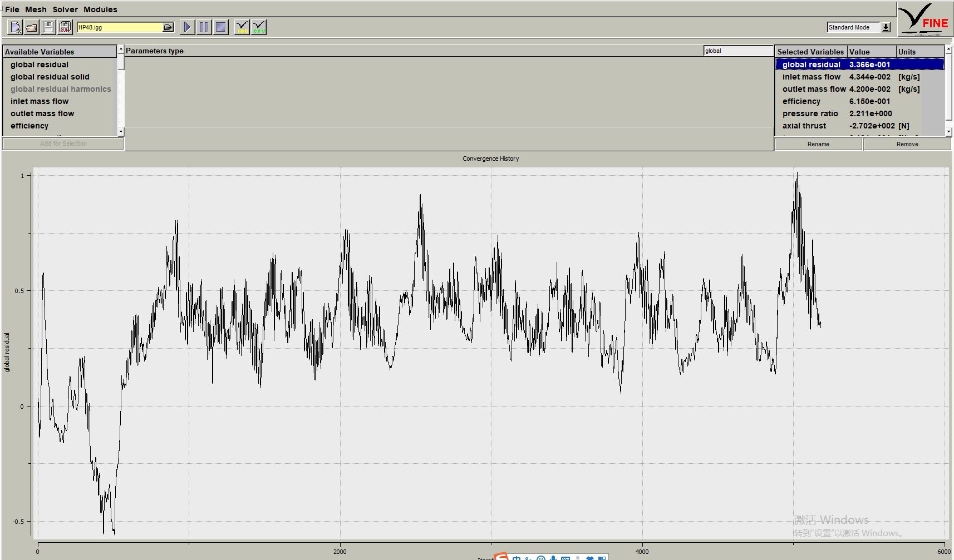Screen dimensions: 954x560
Task: Click the New Project icon
Action: pos(16,27)
